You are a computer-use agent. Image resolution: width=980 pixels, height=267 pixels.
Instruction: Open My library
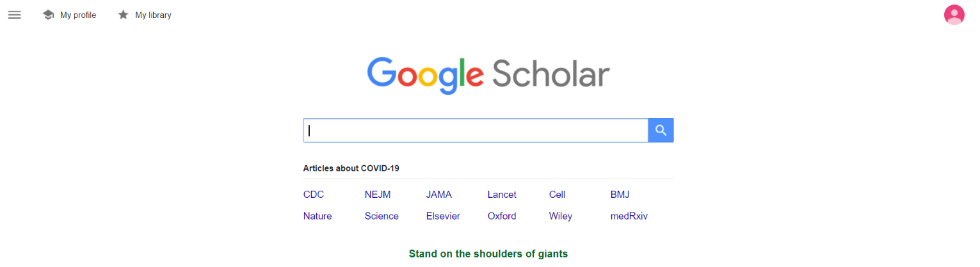pos(153,15)
